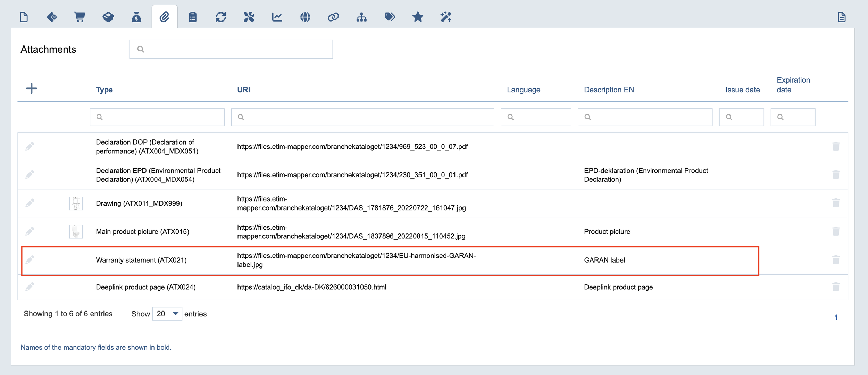Open the Main product picture thumbnail

pos(76,231)
